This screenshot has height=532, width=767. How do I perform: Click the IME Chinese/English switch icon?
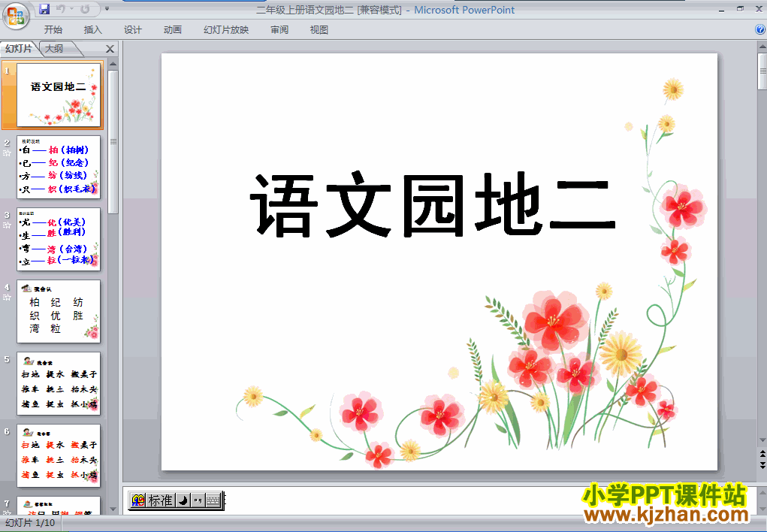pyautogui.click(x=138, y=500)
